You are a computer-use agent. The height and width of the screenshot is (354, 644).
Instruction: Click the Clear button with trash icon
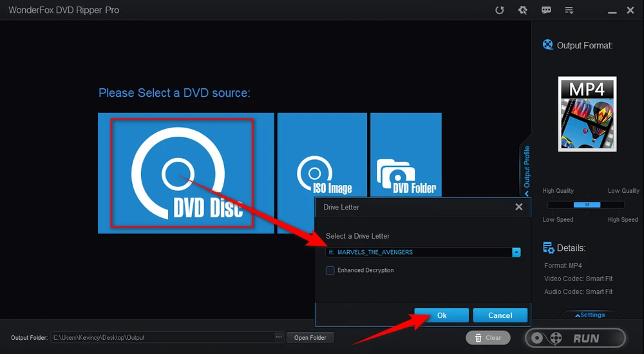coord(488,338)
